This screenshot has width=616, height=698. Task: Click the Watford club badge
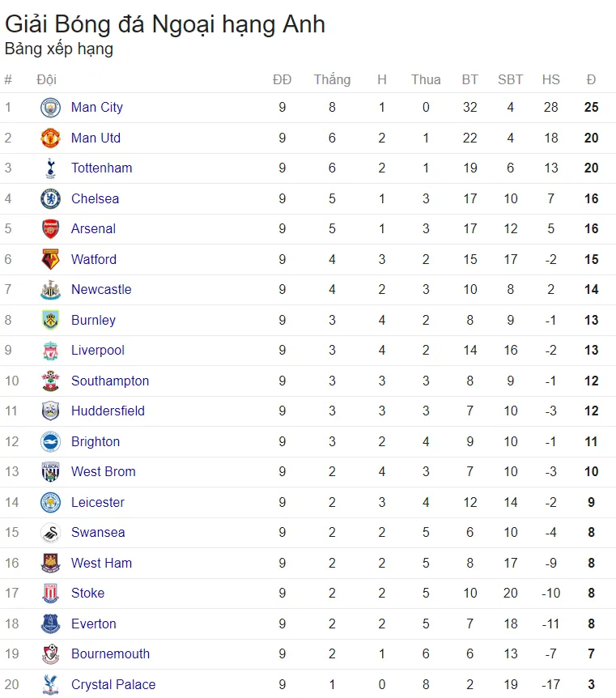(50, 260)
